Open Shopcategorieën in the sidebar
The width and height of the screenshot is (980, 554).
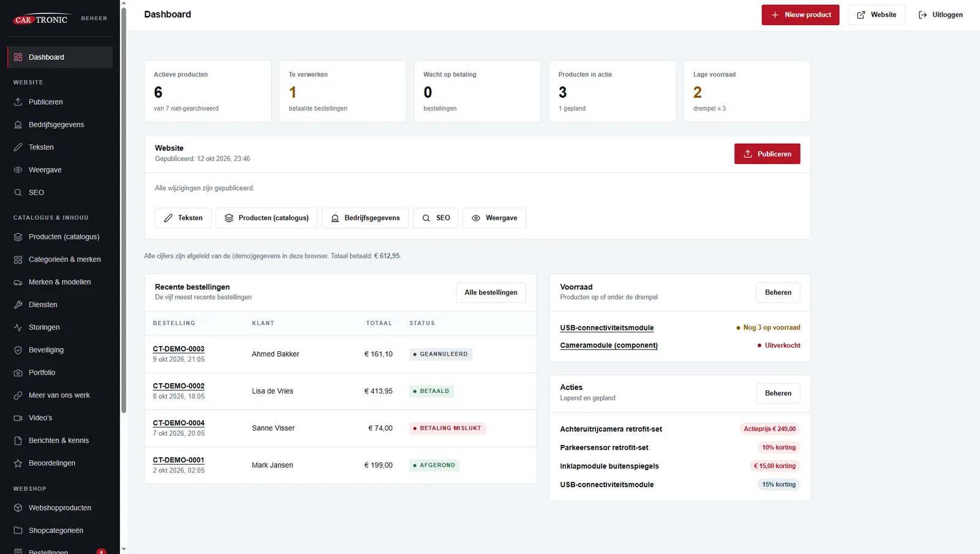pos(60,531)
